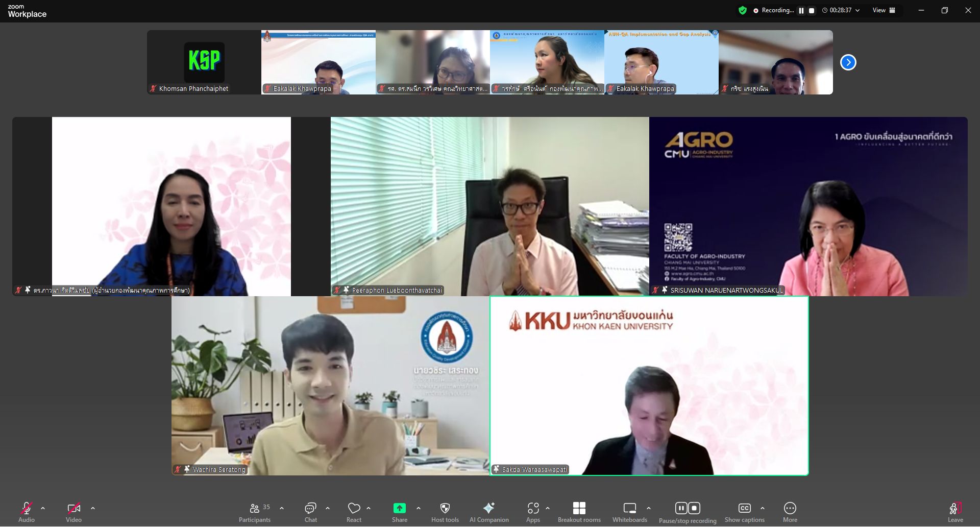The width and height of the screenshot is (980, 527).
Task: Open Host tools shield icon
Action: tap(445, 512)
